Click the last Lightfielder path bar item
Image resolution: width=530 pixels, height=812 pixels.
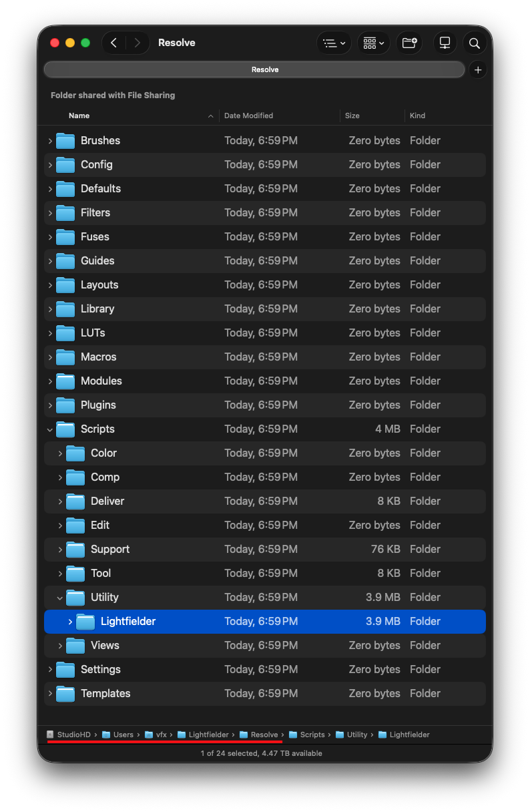click(404, 735)
